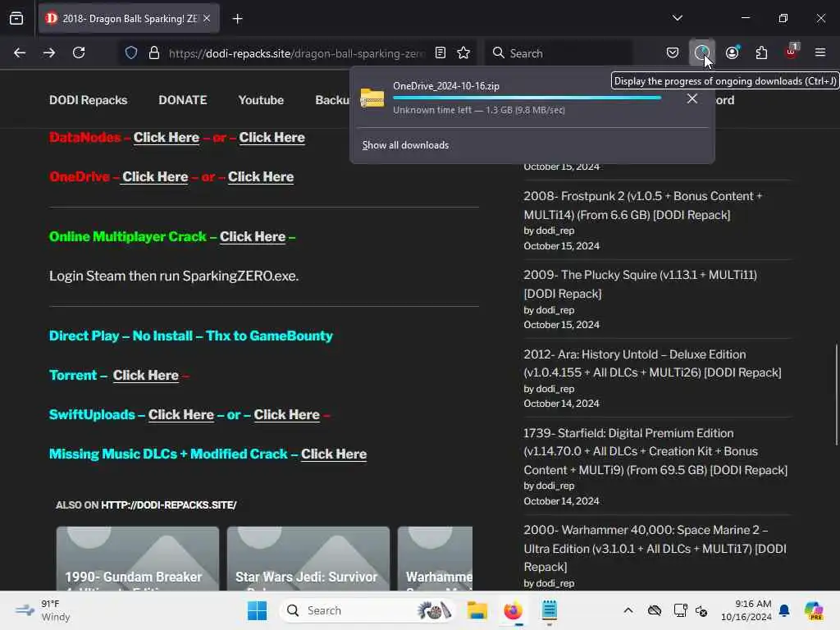Screen dimensions: 840x630
Task: Focus the Firefox Search box
Action: click(559, 53)
